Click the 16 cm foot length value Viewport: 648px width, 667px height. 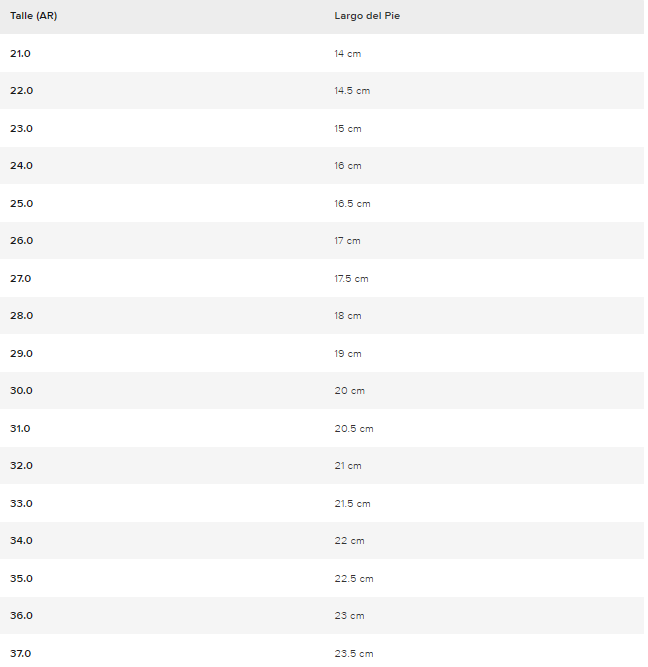pos(348,166)
